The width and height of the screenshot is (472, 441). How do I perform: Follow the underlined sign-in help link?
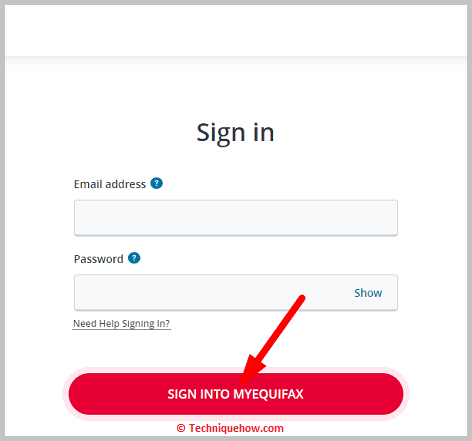(x=121, y=324)
